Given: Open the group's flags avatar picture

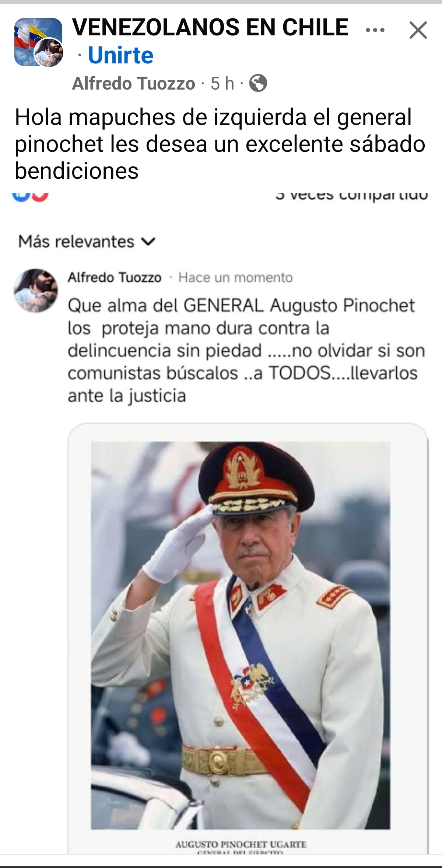Looking at the screenshot, I should pos(38,42).
